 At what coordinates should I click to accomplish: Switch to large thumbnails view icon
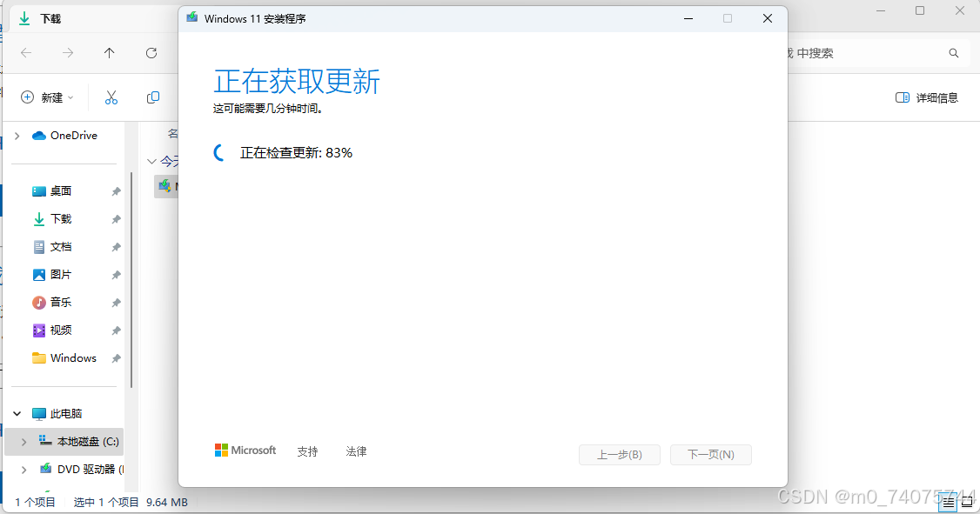click(968, 503)
